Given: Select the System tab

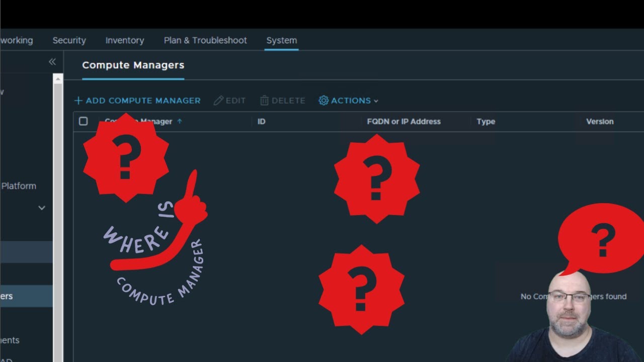Looking at the screenshot, I should point(281,40).
